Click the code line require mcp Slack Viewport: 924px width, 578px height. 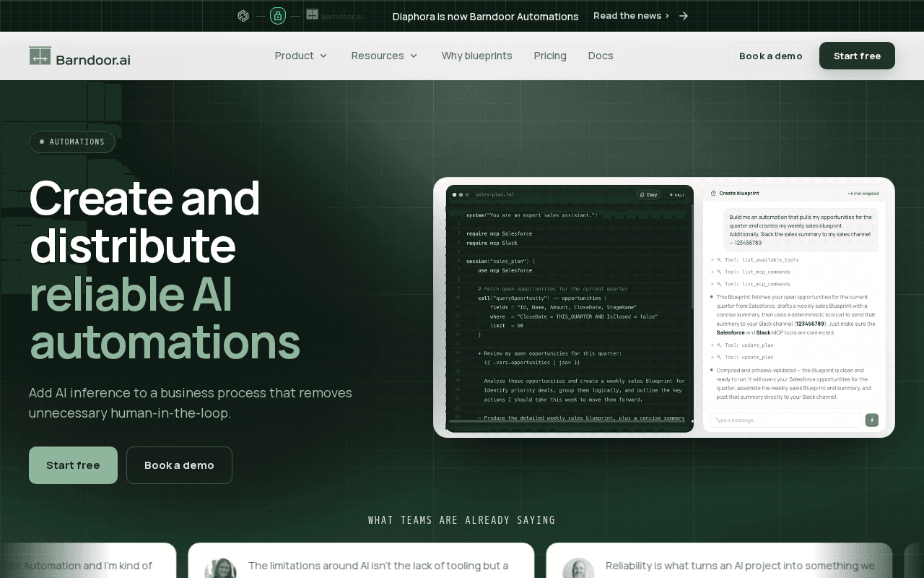[x=492, y=243]
